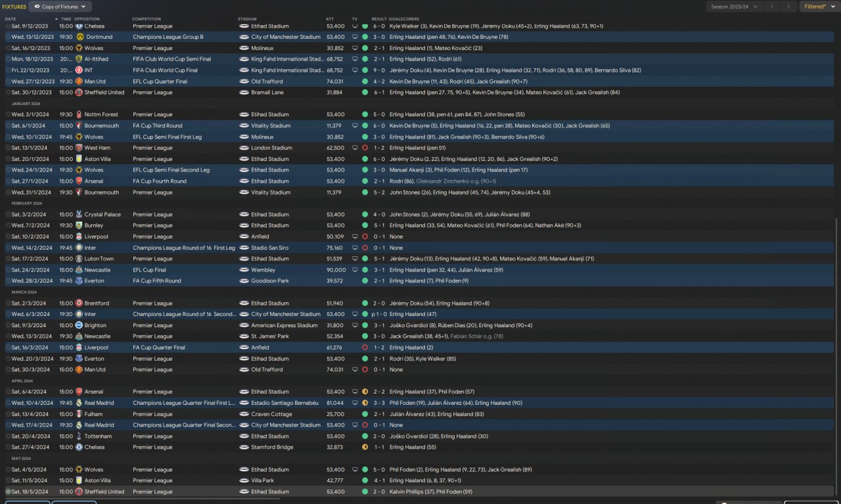The height and width of the screenshot is (504, 841).
Task: Select the Real Madrid 17/4/2024 fixture row
Action: 420,425
